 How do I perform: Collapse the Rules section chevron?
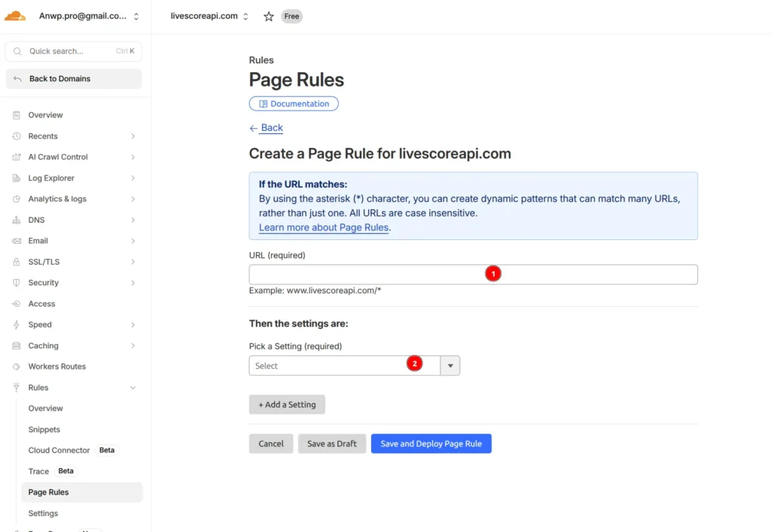133,388
